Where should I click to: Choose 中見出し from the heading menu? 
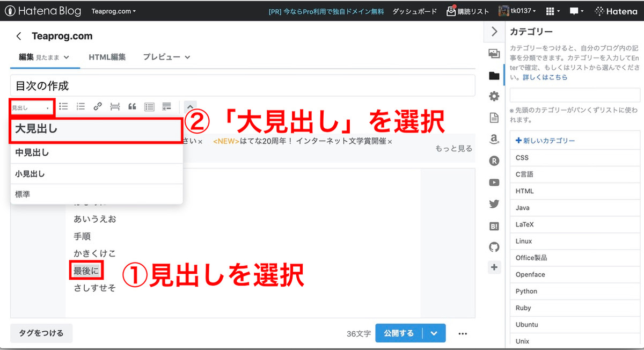pyautogui.click(x=97, y=152)
